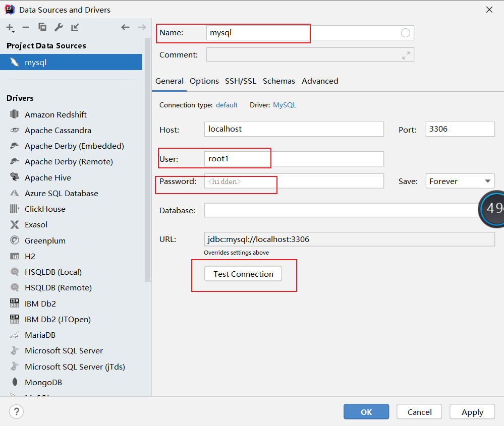
Task: Click the hidden Password field
Action: click(x=294, y=181)
